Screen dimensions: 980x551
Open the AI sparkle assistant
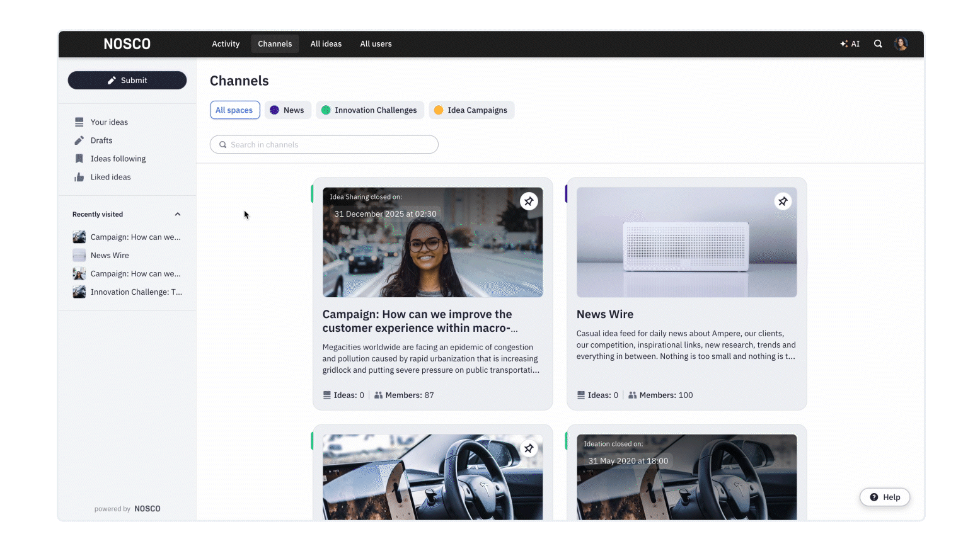click(850, 44)
